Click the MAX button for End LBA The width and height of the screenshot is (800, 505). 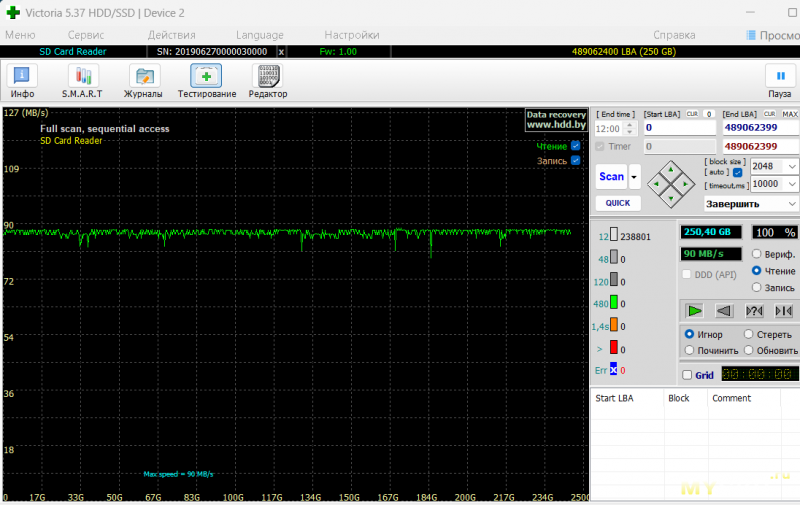[x=790, y=114]
